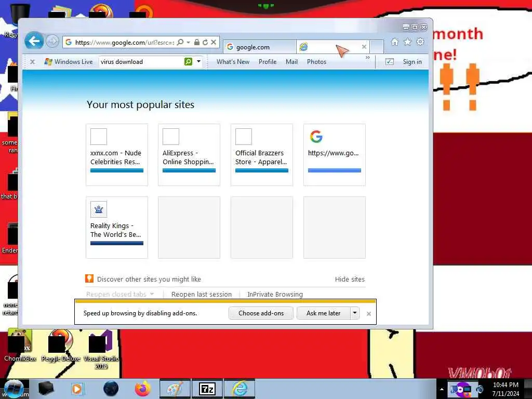Click Hide sites link
Image resolution: width=532 pixels, height=399 pixels.
click(x=350, y=279)
